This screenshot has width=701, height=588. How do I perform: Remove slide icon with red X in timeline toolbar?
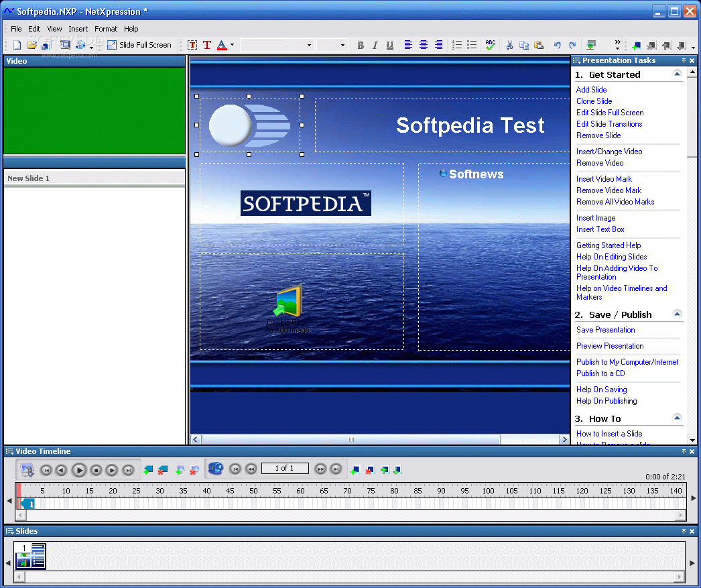coord(370,469)
